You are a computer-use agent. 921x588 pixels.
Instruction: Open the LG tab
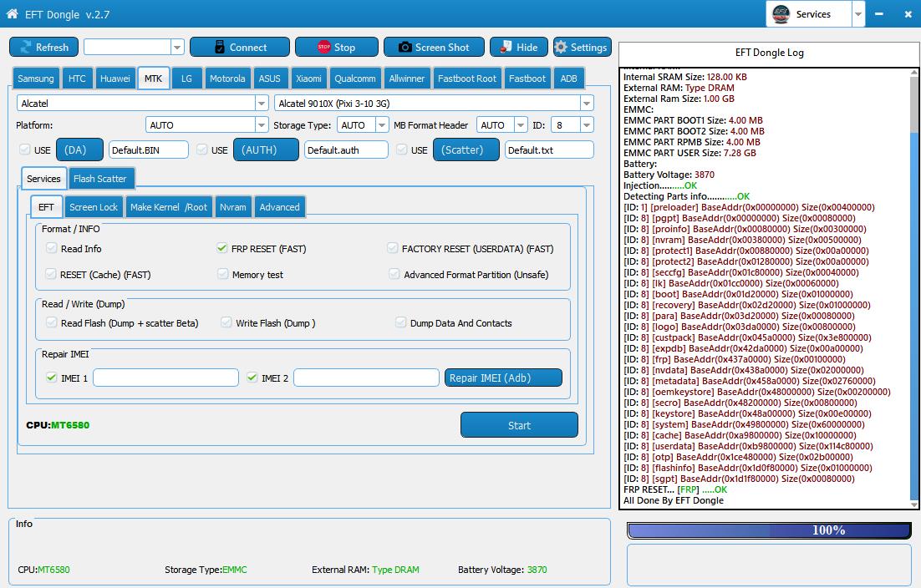(186, 78)
